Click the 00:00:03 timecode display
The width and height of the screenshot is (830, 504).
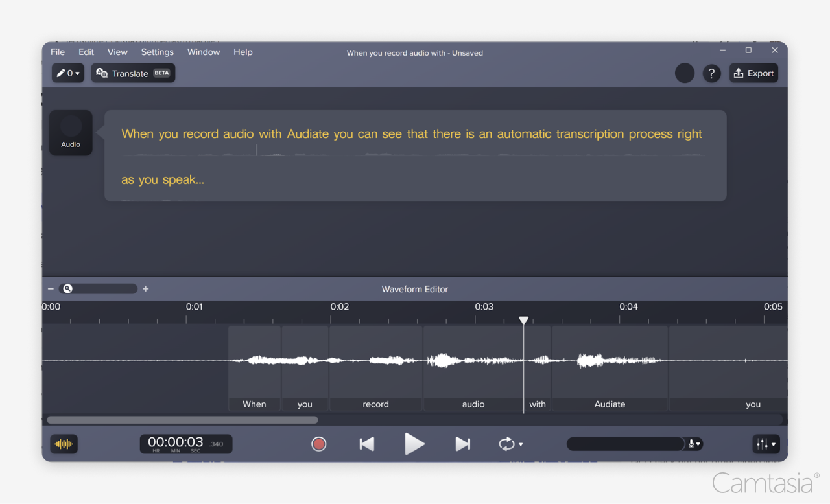click(186, 444)
